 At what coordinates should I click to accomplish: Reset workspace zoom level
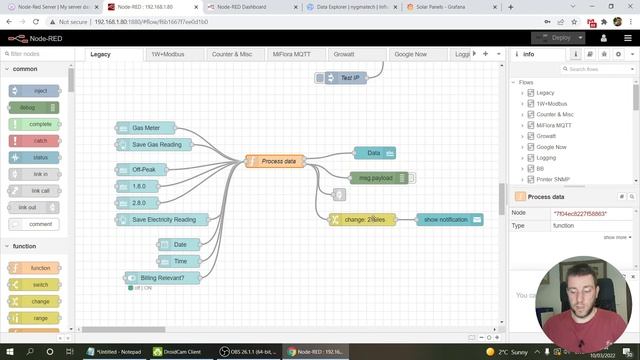[x=489, y=338]
